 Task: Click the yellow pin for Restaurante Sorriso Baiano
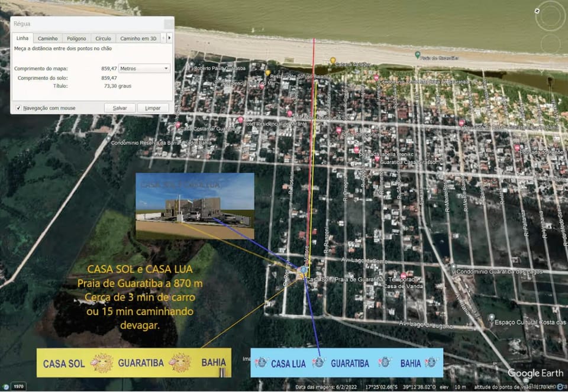click(267, 73)
